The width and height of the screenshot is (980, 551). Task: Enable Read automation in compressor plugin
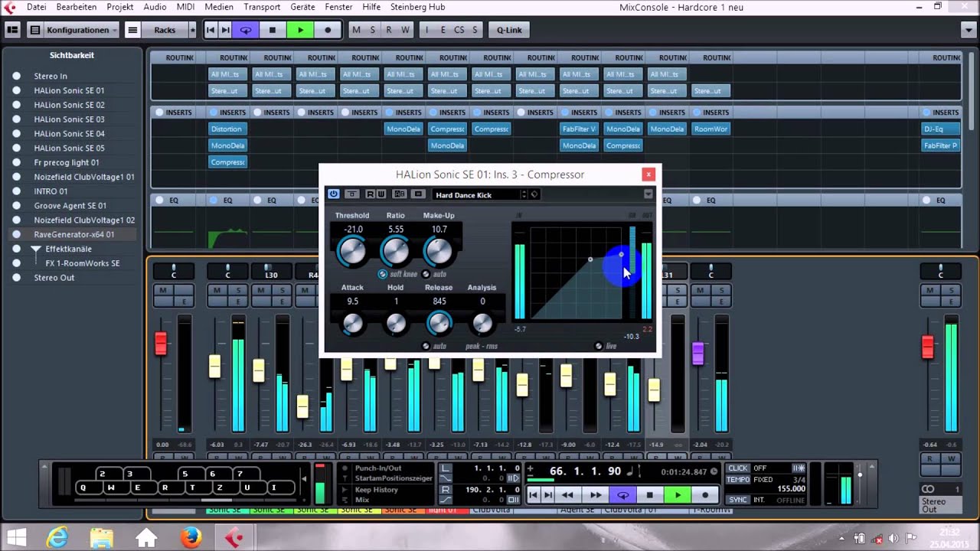(x=370, y=194)
